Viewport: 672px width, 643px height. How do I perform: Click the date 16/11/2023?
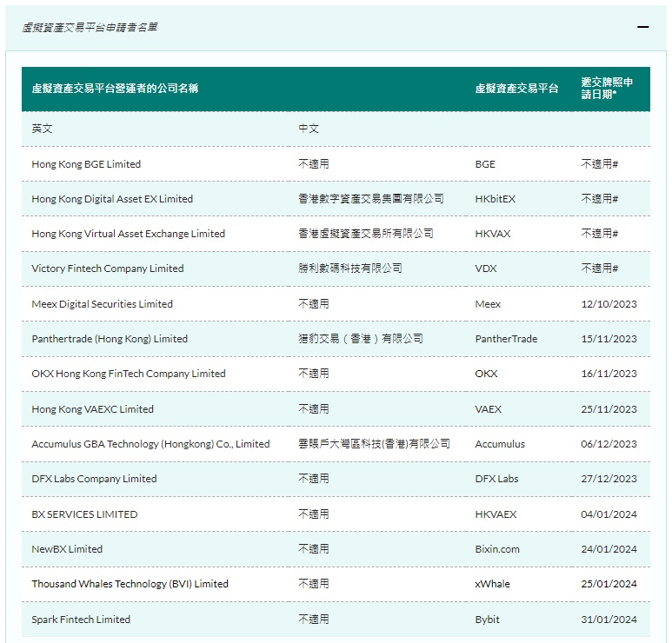(x=609, y=374)
